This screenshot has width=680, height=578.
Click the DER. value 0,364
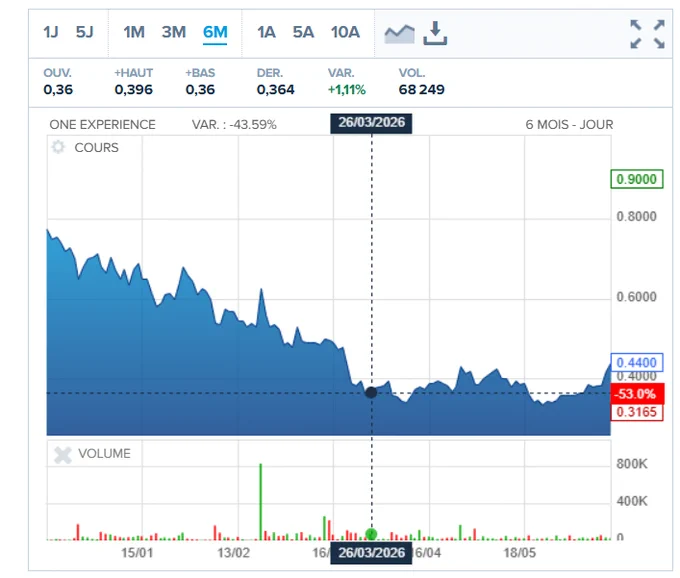pos(275,90)
